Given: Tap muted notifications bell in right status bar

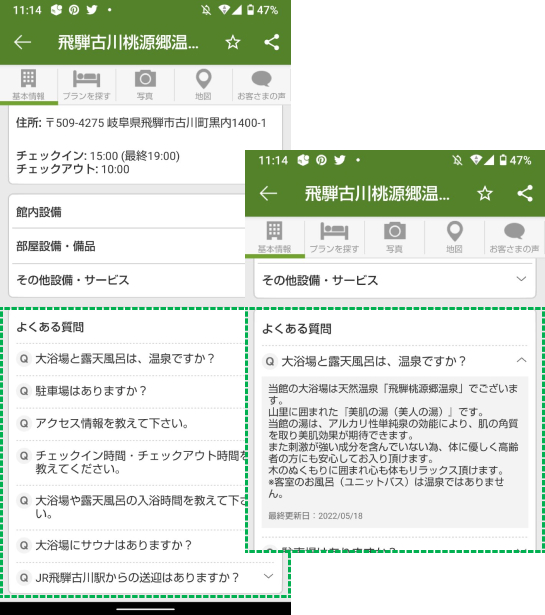Looking at the screenshot, I should [457, 160].
